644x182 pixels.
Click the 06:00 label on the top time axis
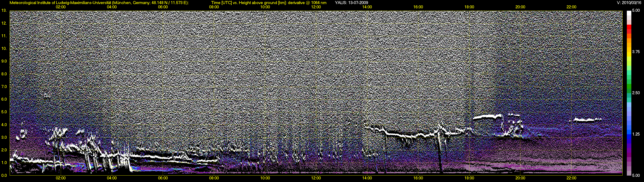[163, 7]
